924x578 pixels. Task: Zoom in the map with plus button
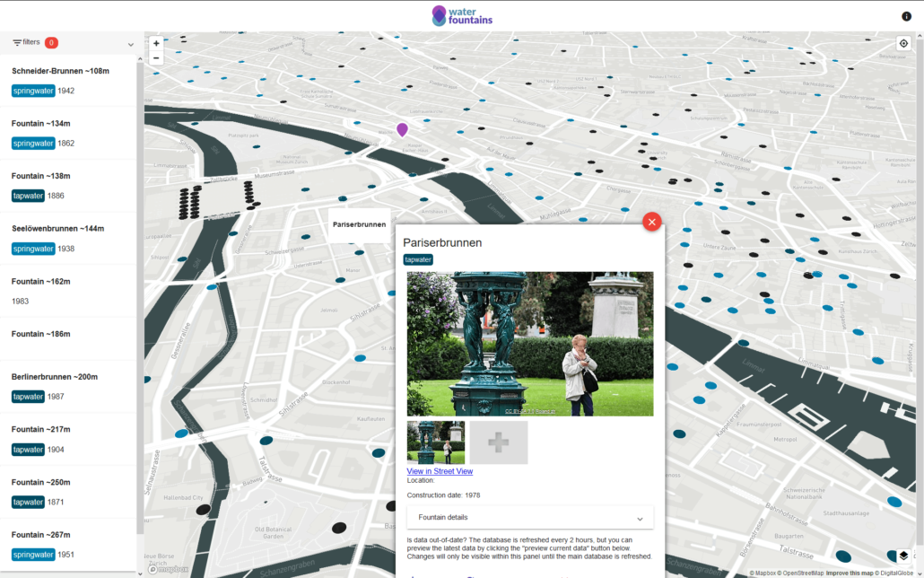pos(156,43)
